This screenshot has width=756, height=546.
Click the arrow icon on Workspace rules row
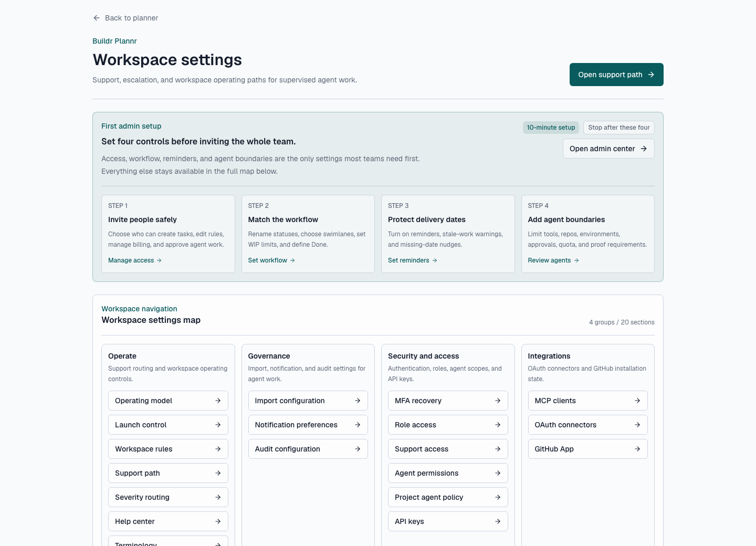pos(218,449)
